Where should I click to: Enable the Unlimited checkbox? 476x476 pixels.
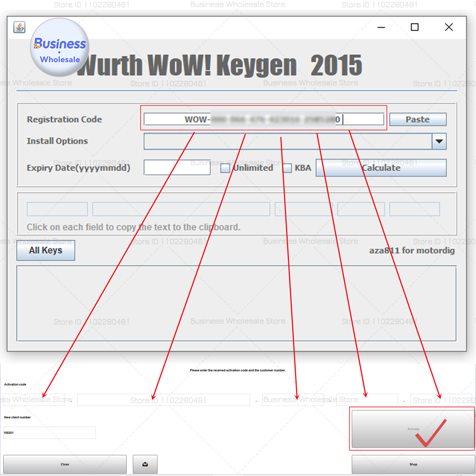pyautogui.click(x=224, y=168)
